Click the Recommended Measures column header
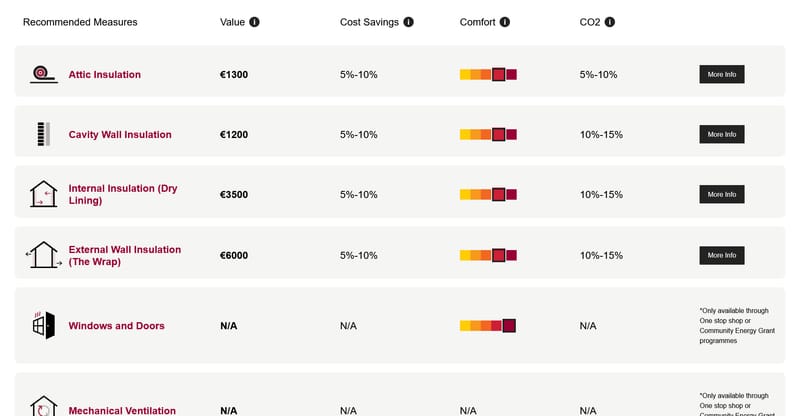This screenshot has width=800, height=416. (80, 22)
